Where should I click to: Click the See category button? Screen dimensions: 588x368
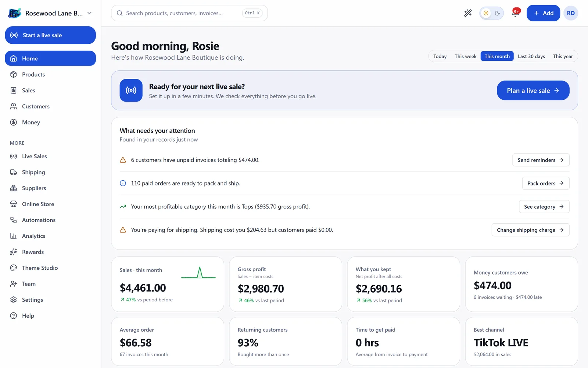(544, 206)
